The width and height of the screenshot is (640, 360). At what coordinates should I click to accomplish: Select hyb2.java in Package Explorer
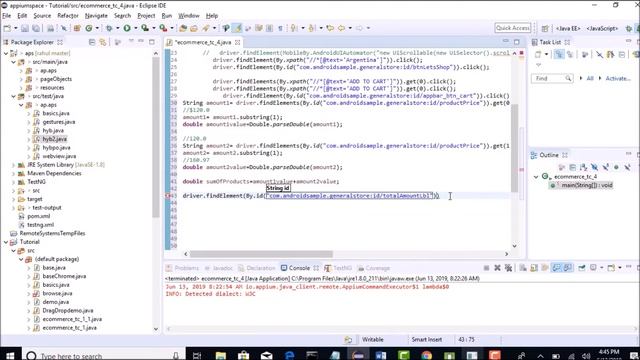tap(54, 139)
